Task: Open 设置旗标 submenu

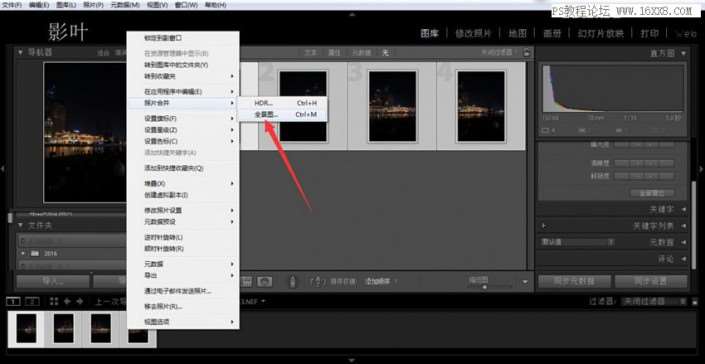Action: click(183, 118)
